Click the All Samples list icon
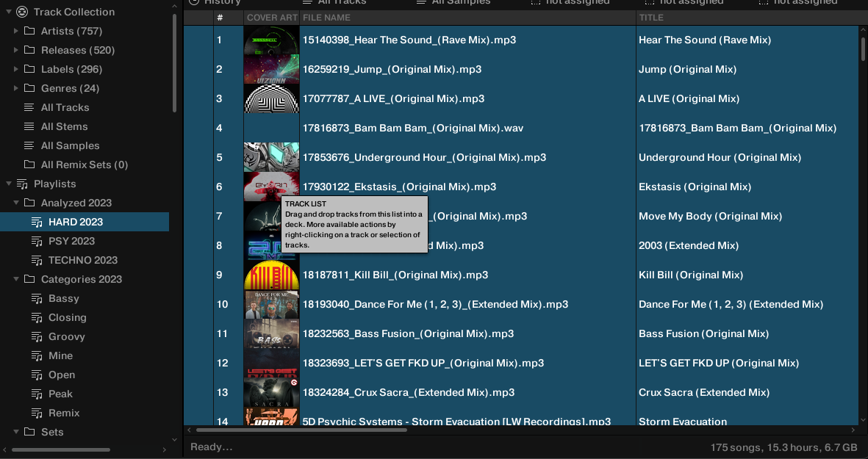 [x=29, y=146]
